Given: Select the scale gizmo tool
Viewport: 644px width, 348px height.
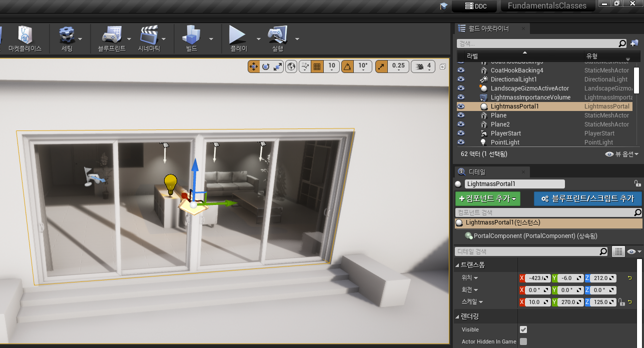Looking at the screenshot, I should pos(278,66).
